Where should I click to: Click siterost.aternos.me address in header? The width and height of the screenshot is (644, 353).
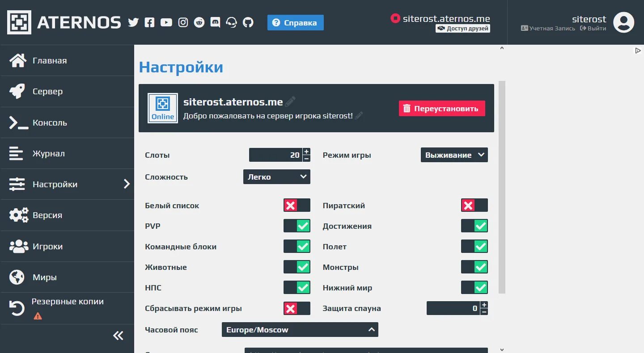446,19
